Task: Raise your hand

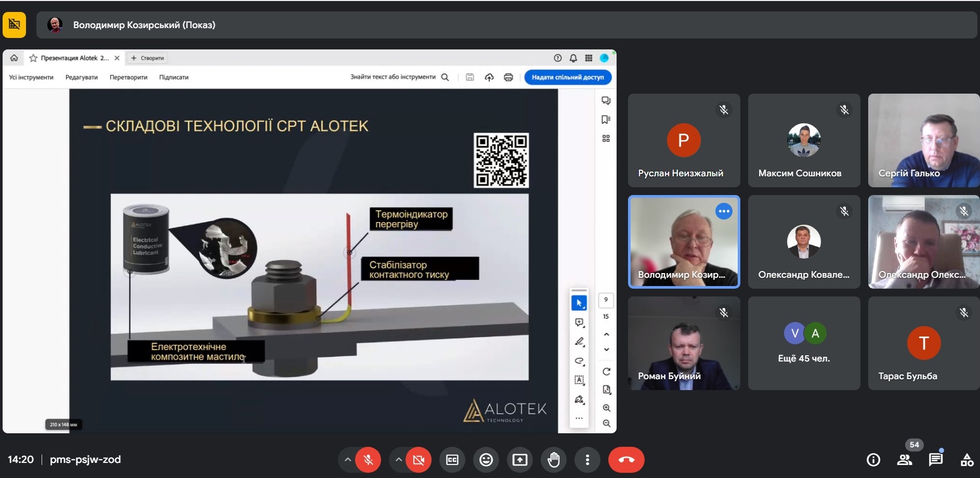Action: coord(554,460)
